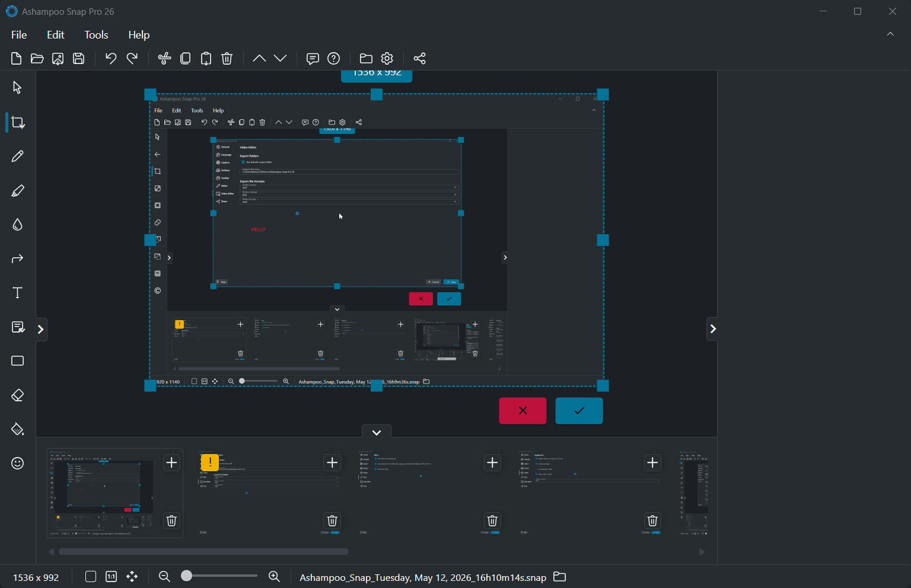911x588 pixels.
Task: Select the fill tool below the eraser
Action: pyautogui.click(x=17, y=429)
